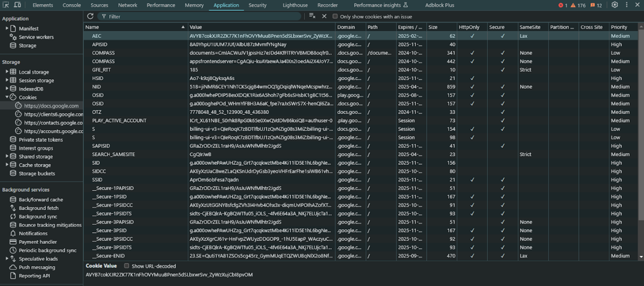Click the warning count showing 176
The height and width of the screenshot is (286, 644).
click(578, 5)
